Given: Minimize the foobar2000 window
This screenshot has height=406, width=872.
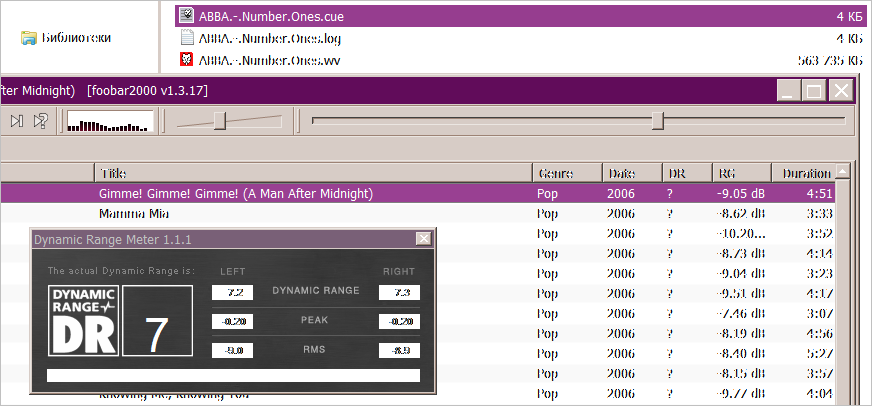Looking at the screenshot, I should pos(789,91).
